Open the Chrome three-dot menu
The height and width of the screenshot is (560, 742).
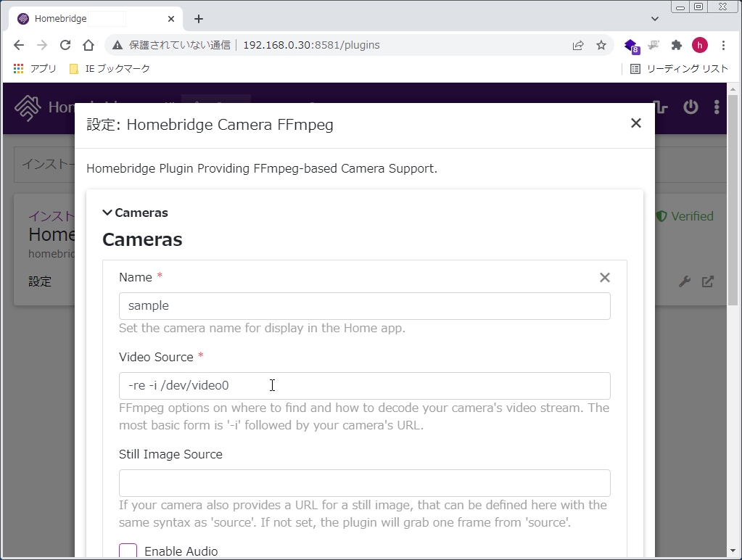(x=723, y=45)
